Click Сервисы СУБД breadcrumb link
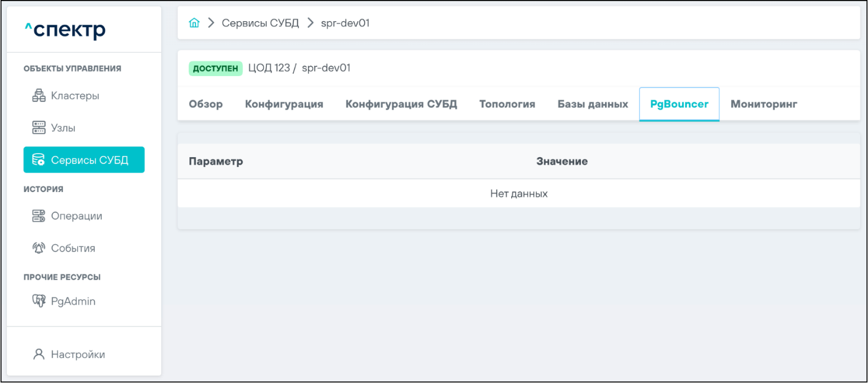The image size is (868, 383). tap(260, 23)
